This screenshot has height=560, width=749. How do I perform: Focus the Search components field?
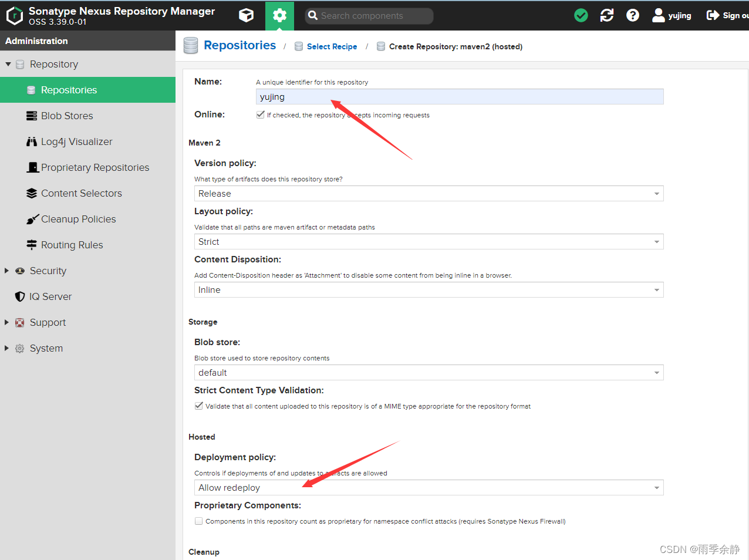tap(369, 16)
